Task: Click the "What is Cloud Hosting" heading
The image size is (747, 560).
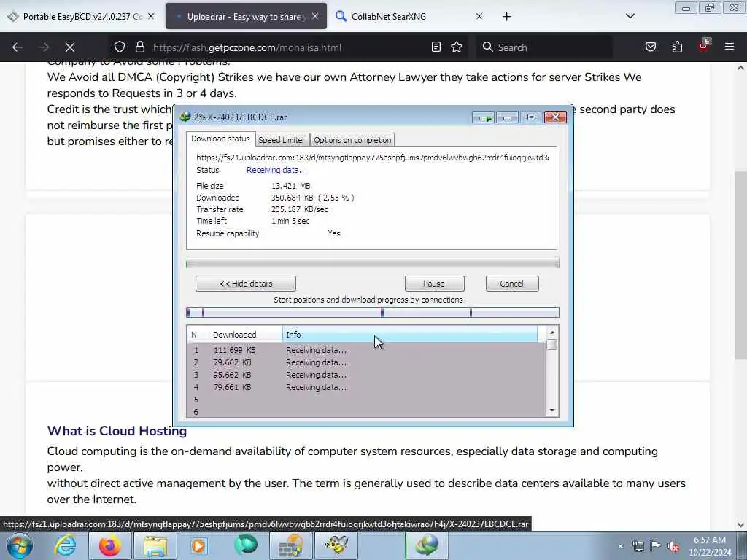Action: 117,430
